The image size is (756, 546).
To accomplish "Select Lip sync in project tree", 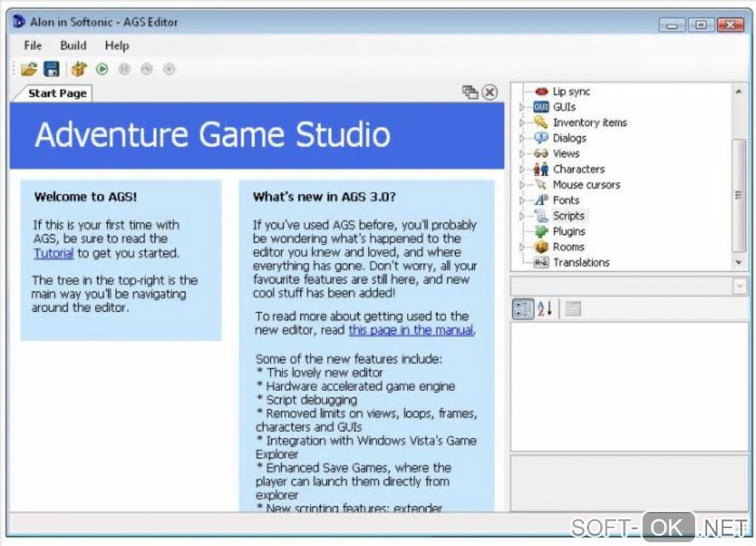I will [571, 92].
